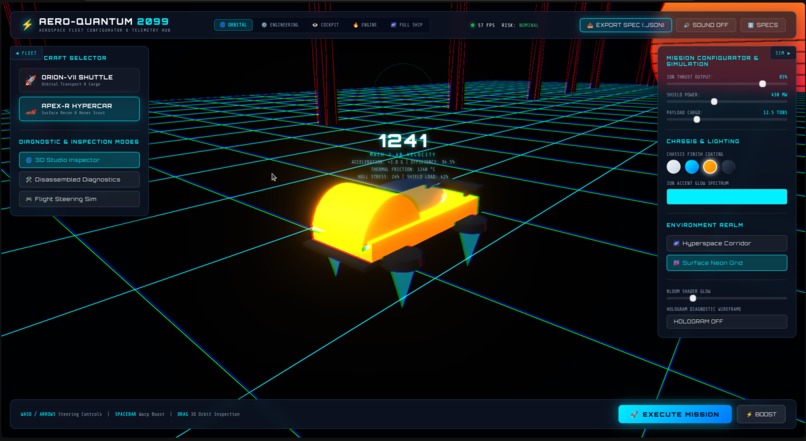Click the speaker icon in Sound Off

coord(686,25)
